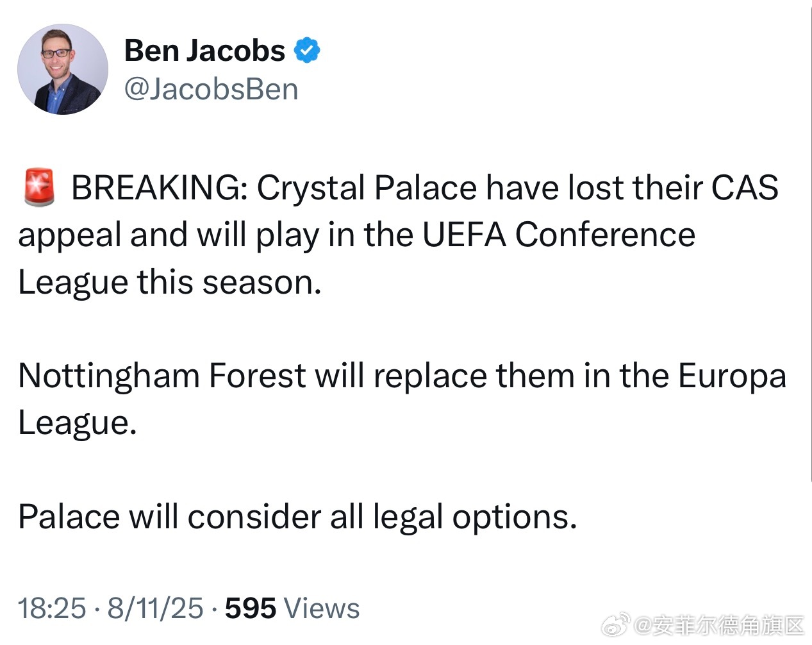Visit the @JacobsBen handle
Viewport: 812px width, 645px height.
[211, 89]
